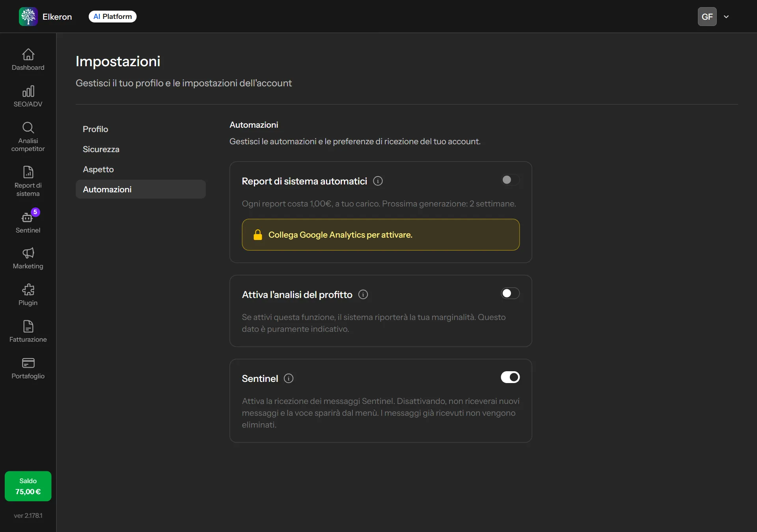Click version text ver 2.178.1
757x532 pixels.
[x=28, y=515]
